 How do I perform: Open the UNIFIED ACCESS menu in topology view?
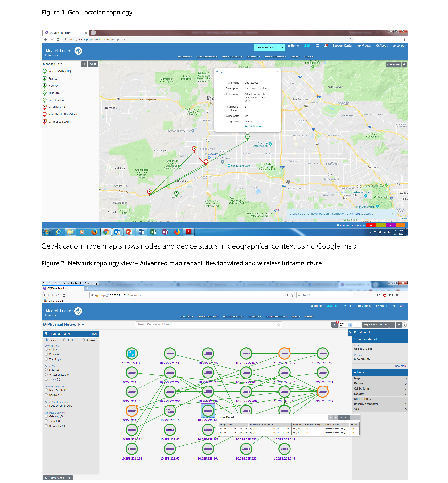point(233,316)
